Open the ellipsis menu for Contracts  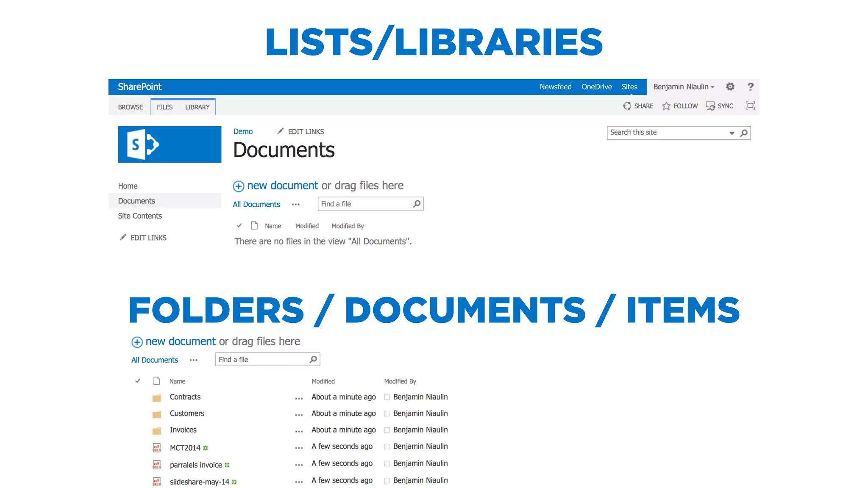299,399
